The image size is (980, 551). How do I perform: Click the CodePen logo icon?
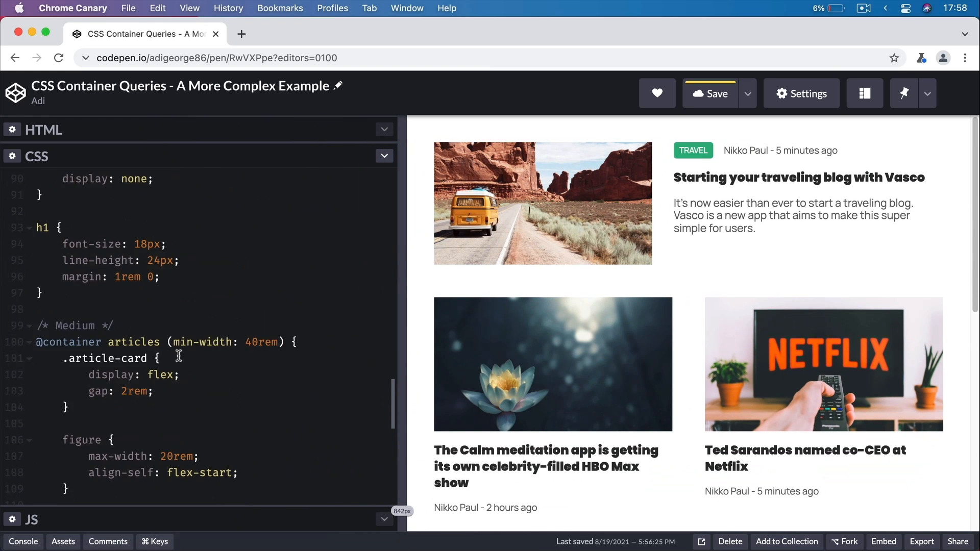(15, 93)
